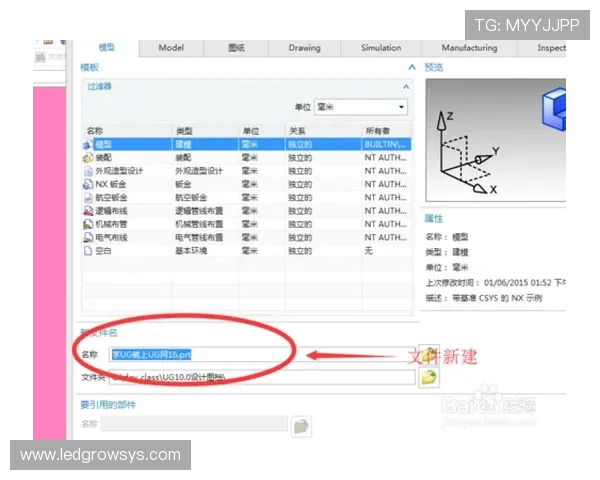Click the referenced part 名称 field
This screenshot has width=600, height=480.
[x=194, y=424]
